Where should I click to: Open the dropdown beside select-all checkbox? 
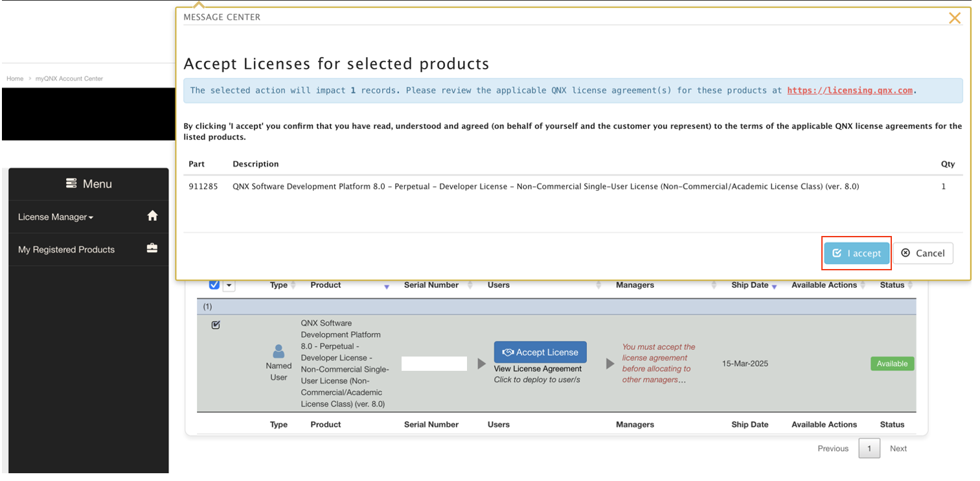229,285
